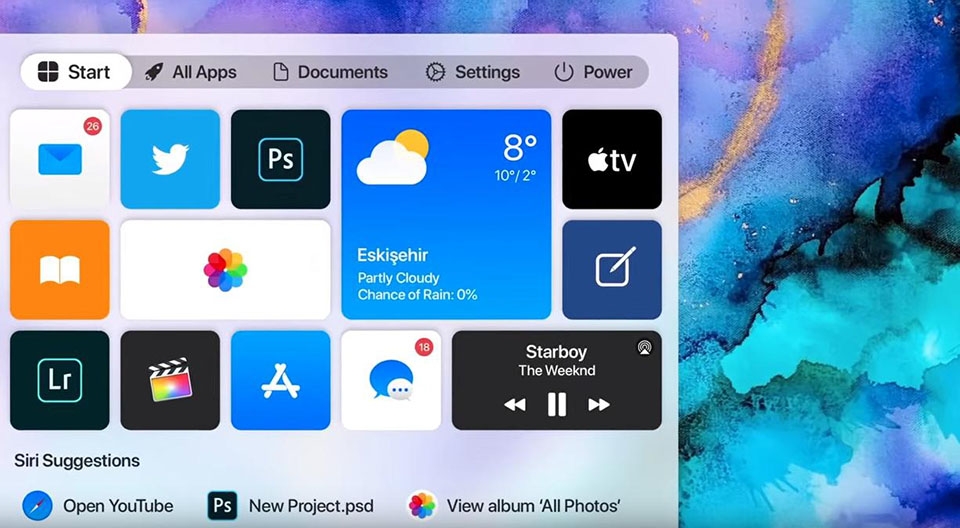The width and height of the screenshot is (960, 528).
Task: Click Photos icon beside View album suggestion
Action: [422, 506]
